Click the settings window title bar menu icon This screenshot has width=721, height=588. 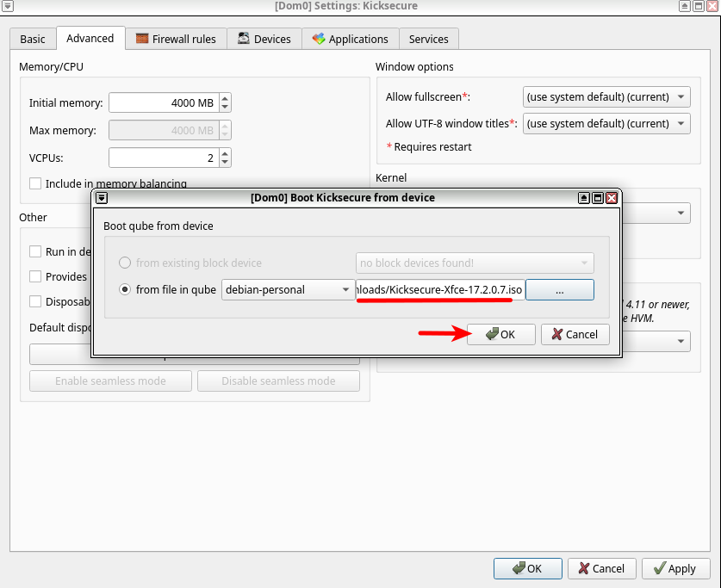pos(8,6)
